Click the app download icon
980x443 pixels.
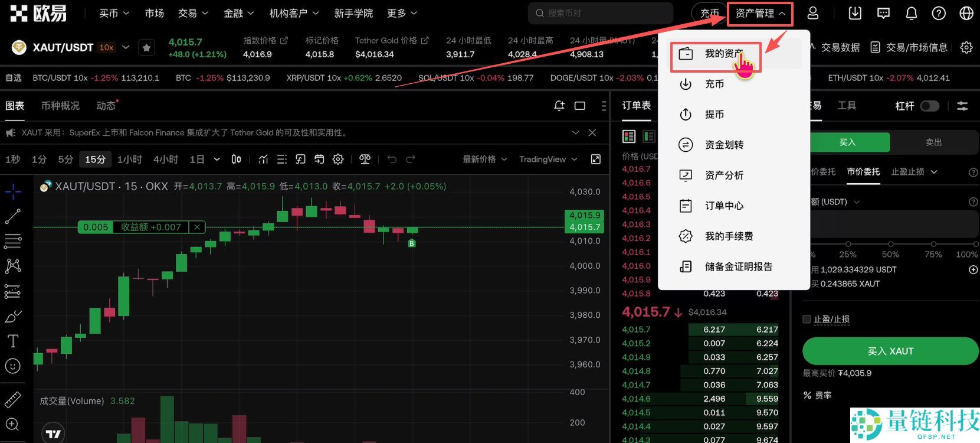855,13
